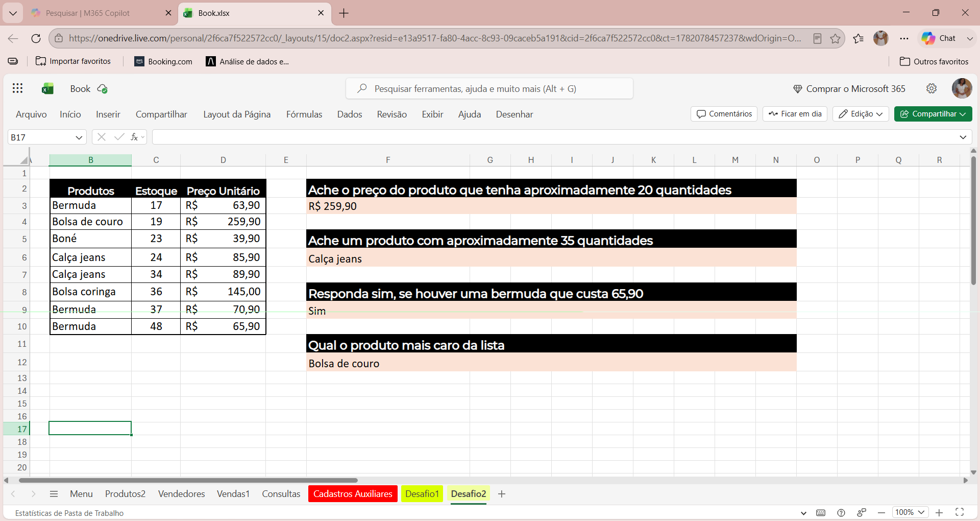Viewport: 980px width, 521px height.
Task: Click the formula bar input area
Action: [554, 137]
